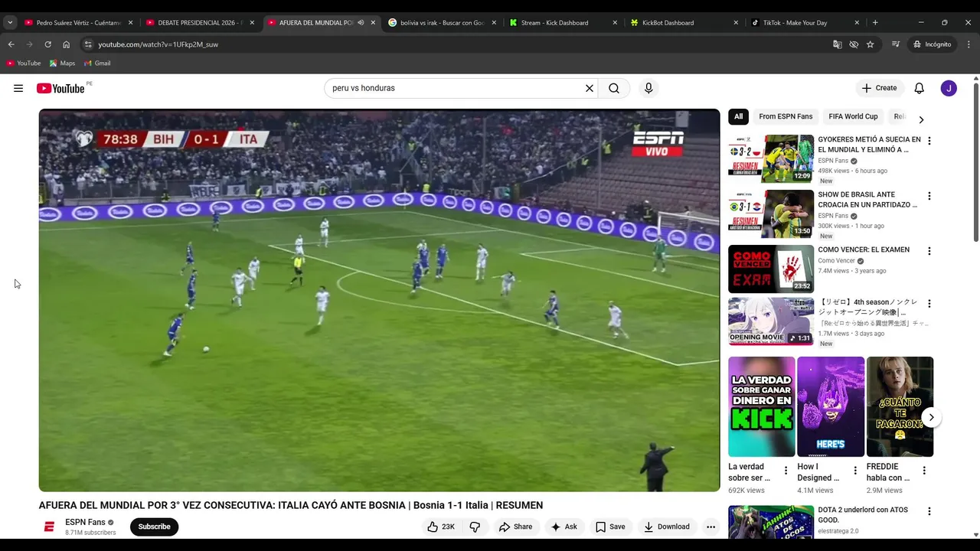Open options for 4th season anime video
Screen dimensions: 980x551
click(929, 304)
